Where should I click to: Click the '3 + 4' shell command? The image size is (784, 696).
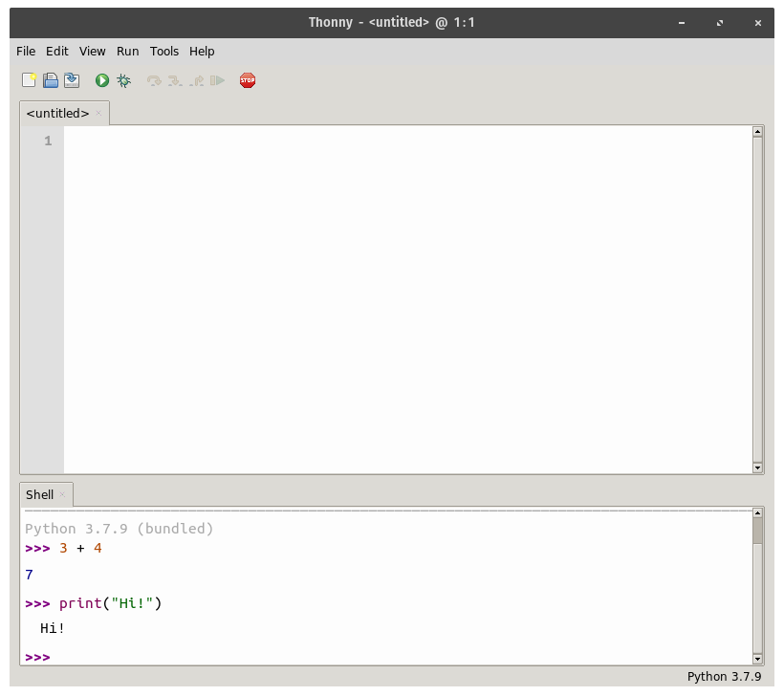click(80, 549)
